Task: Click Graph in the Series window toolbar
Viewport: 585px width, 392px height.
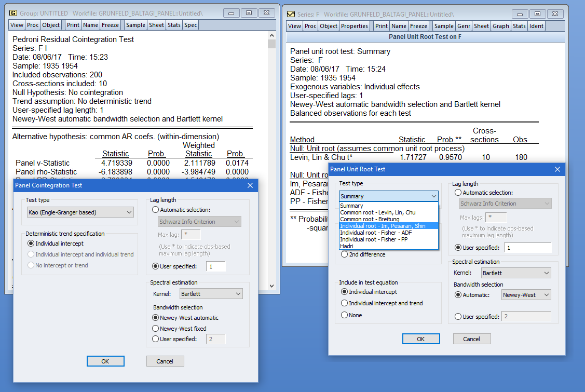Action: pos(501,26)
